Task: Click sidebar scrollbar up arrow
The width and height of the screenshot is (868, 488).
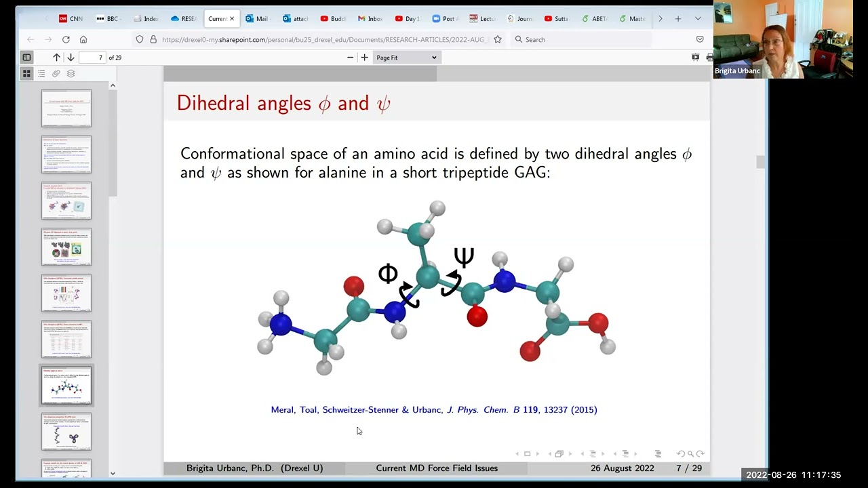Action: (x=113, y=85)
